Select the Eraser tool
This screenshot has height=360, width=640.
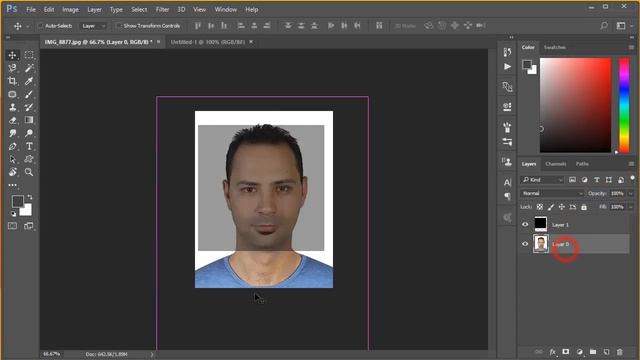point(12,120)
